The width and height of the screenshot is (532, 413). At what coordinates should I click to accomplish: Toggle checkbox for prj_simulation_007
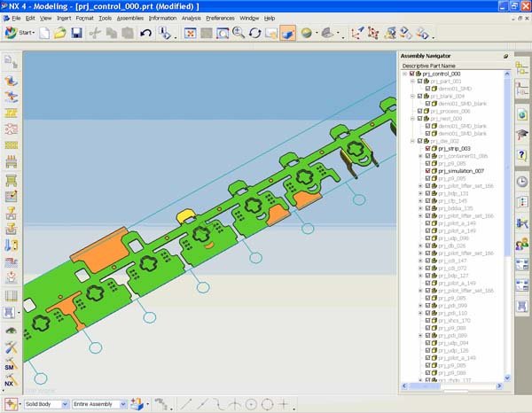pos(427,171)
